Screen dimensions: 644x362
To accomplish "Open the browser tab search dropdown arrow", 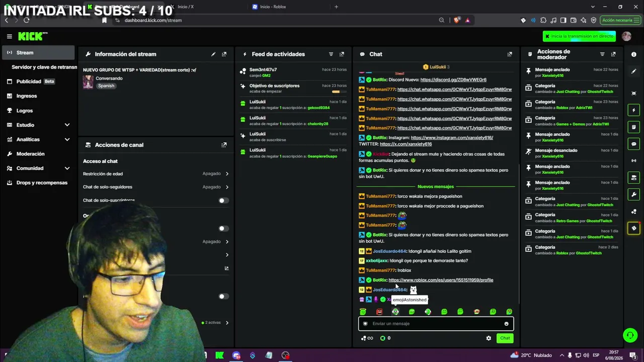I will click(x=593, y=7).
